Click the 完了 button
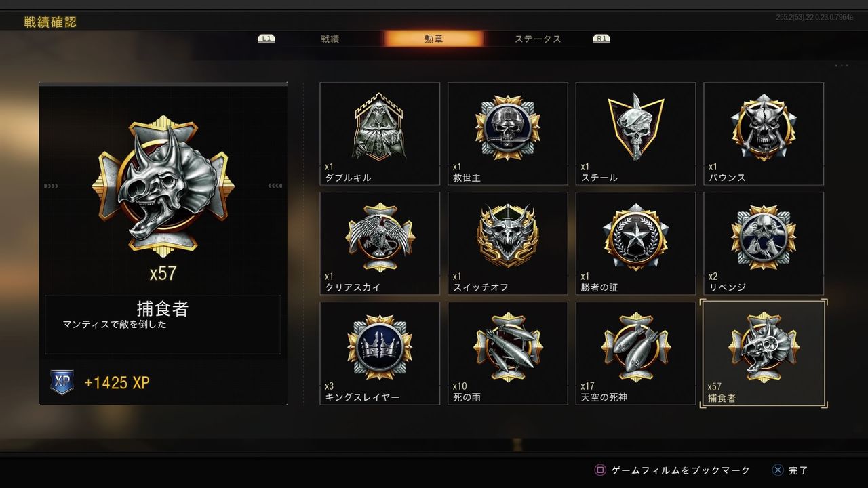Image resolution: width=868 pixels, height=488 pixels. 791,470
